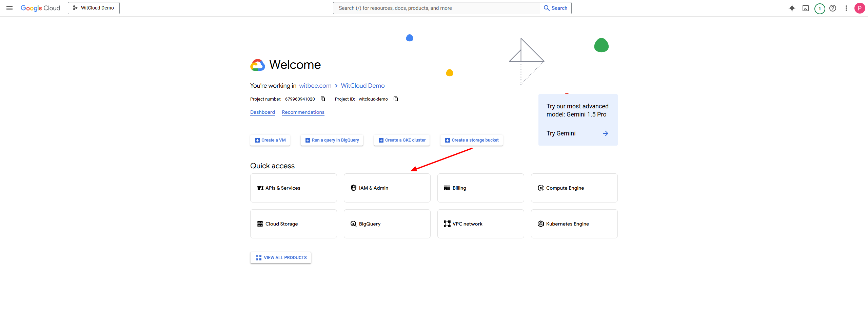The width and height of the screenshot is (868, 320).
Task: Open the VPC network card
Action: (481, 224)
